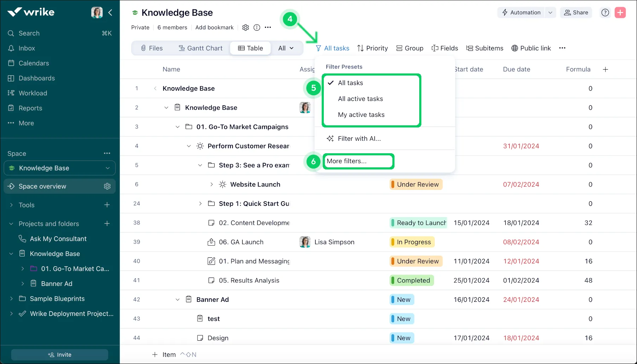The width and height of the screenshot is (637, 364).
Task: Open the Group options
Action: (x=399, y=48)
